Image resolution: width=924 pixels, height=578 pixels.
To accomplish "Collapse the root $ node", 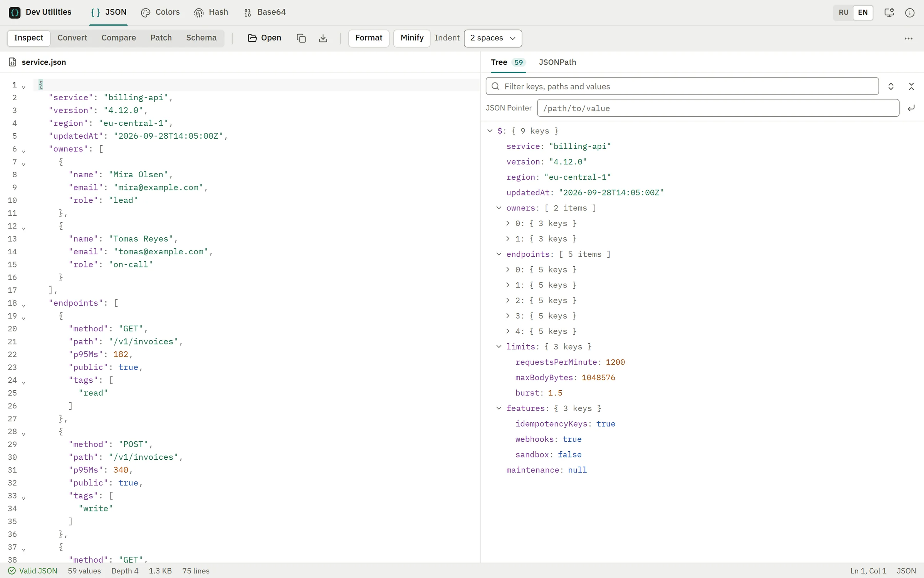I will click(490, 131).
